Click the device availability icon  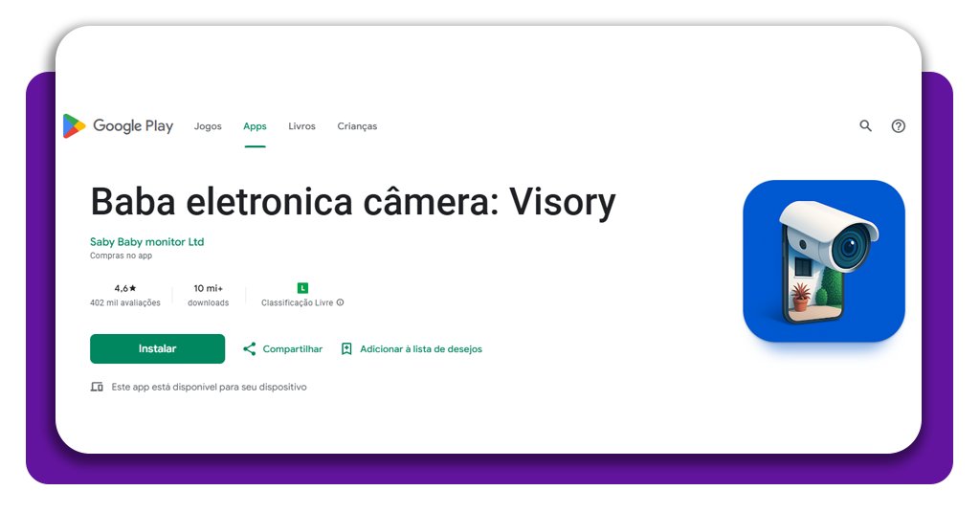click(x=97, y=387)
